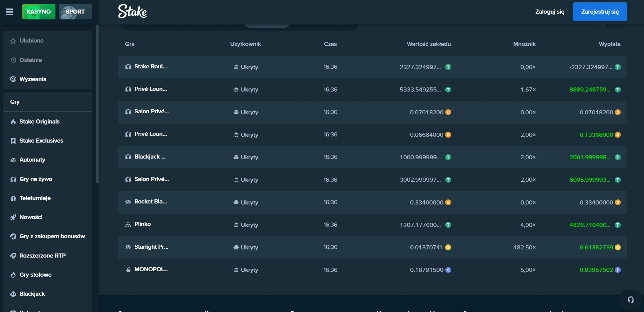This screenshot has height=312, width=644.
Task: Open the MONOPOL... game link
Action: [151, 269]
